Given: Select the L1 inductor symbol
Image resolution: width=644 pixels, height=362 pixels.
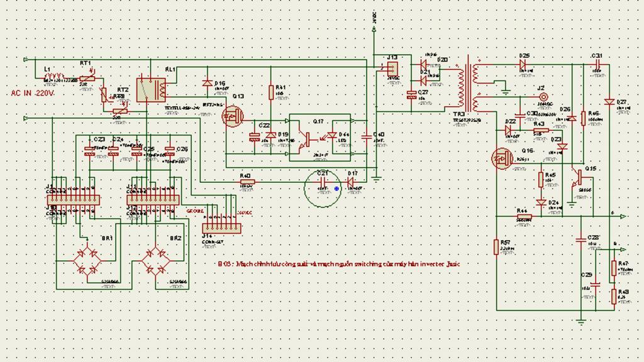Looking at the screenshot, I should pyautogui.click(x=55, y=76).
